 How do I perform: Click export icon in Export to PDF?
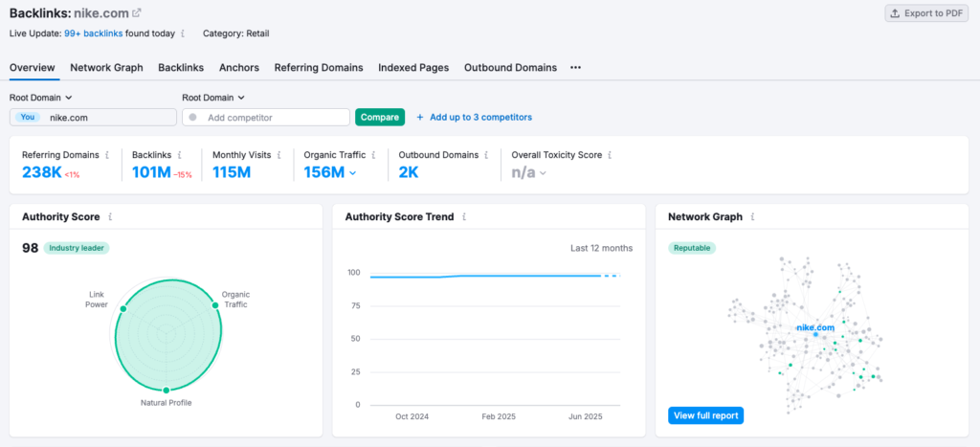(895, 13)
